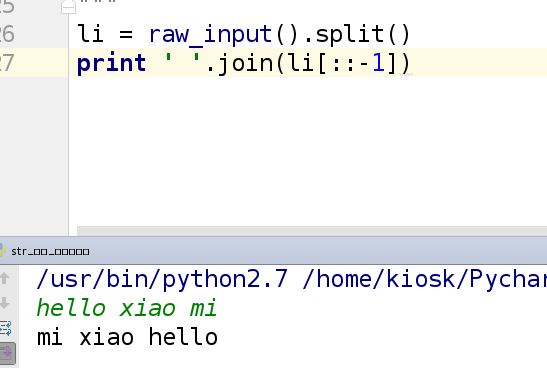The width and height of the screenshot is (547, 368).
Task: Click the up arrow icon in run console
Action: (x=5, y=278)
